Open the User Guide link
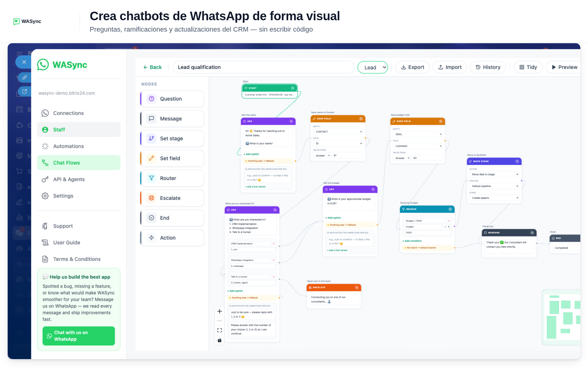Screen dimensions: 588x368 pos(79,243)
